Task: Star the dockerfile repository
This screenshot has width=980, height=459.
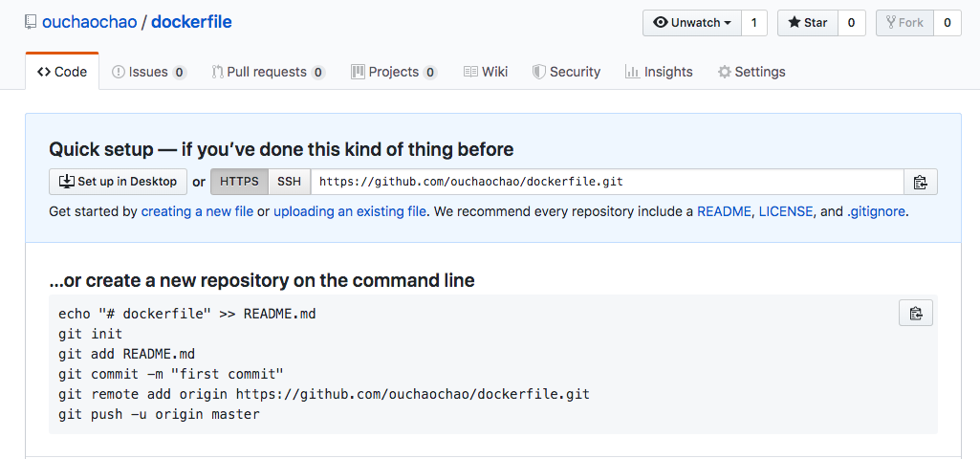Action: click(808, 23)
